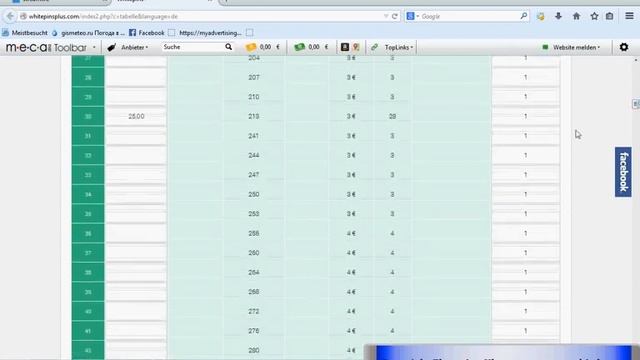Viewport: 640px width, 360px height.
Task: Click the cell showing 28 in row 213
Action: click(392, 116)
